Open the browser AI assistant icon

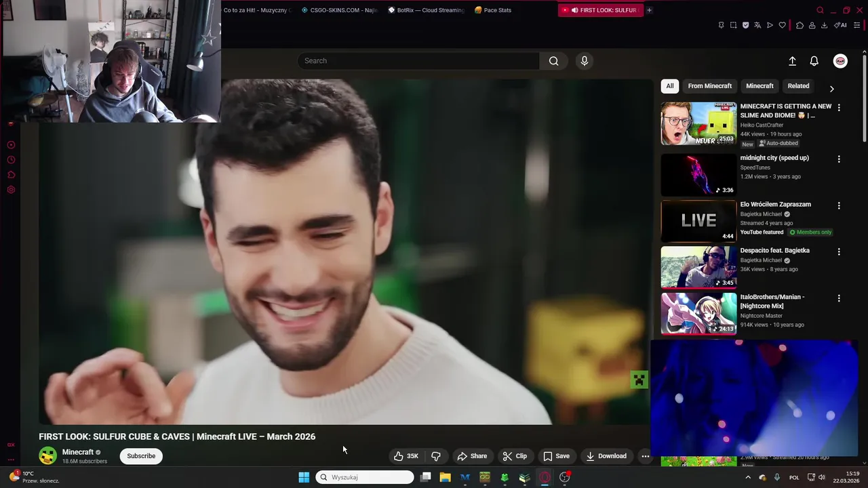840,25
